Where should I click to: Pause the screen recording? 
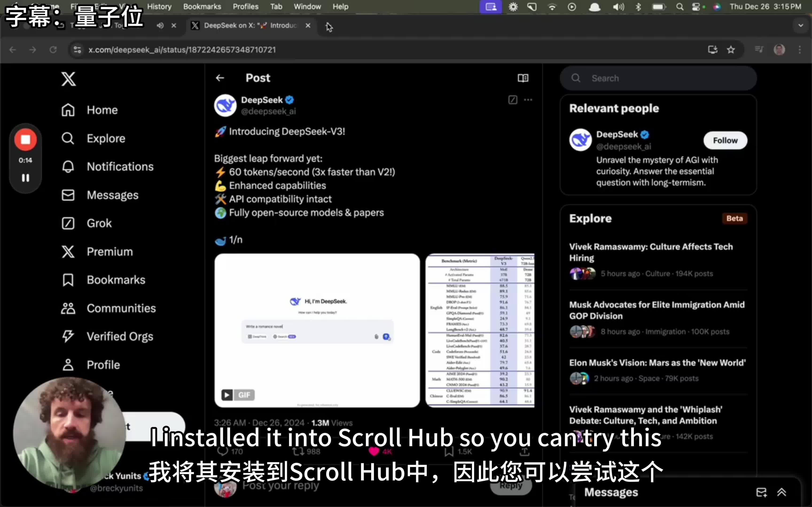pos(26,178)
